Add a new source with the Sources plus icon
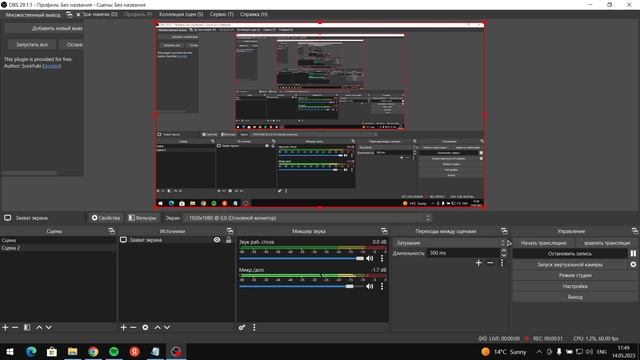Viewport: 640px width, 360px height. point(124,327)
